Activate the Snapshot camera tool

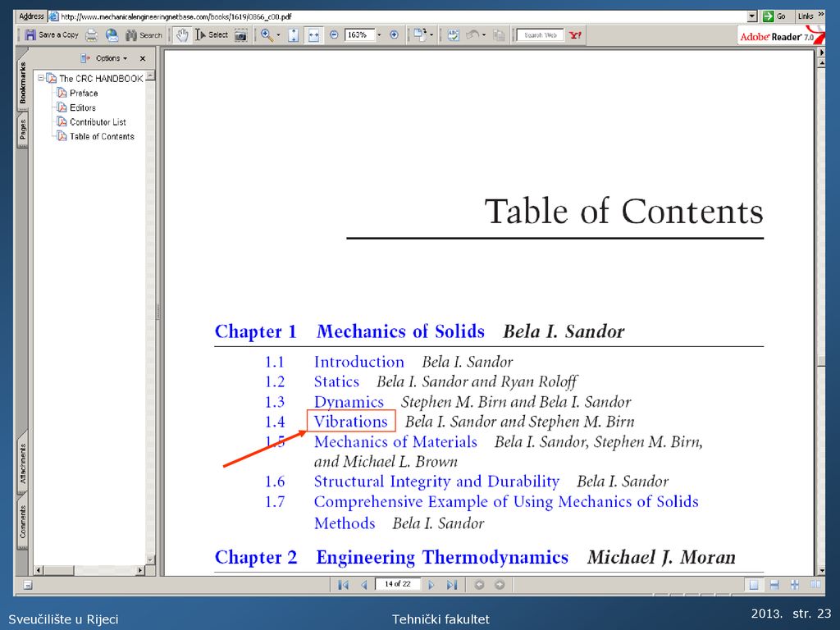(241, 35)
